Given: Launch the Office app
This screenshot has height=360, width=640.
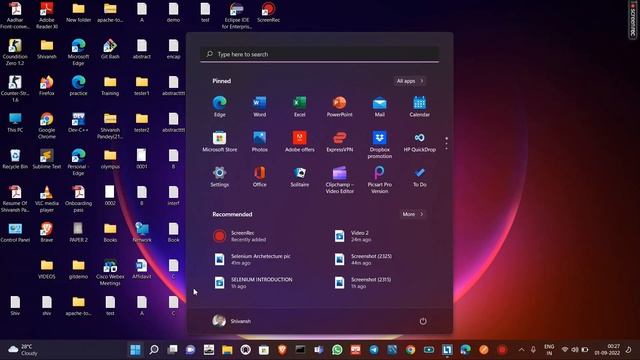Looking at the screenshot, I should pos(260,177).
